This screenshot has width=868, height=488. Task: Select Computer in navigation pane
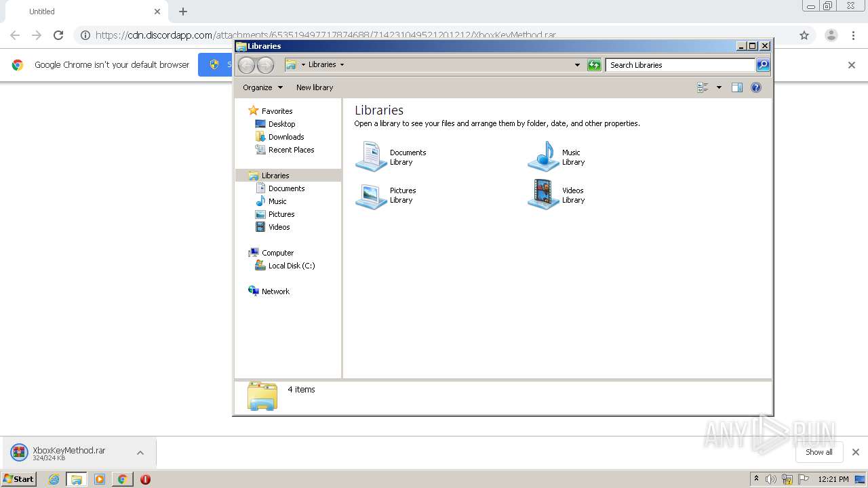pos(277,253)
